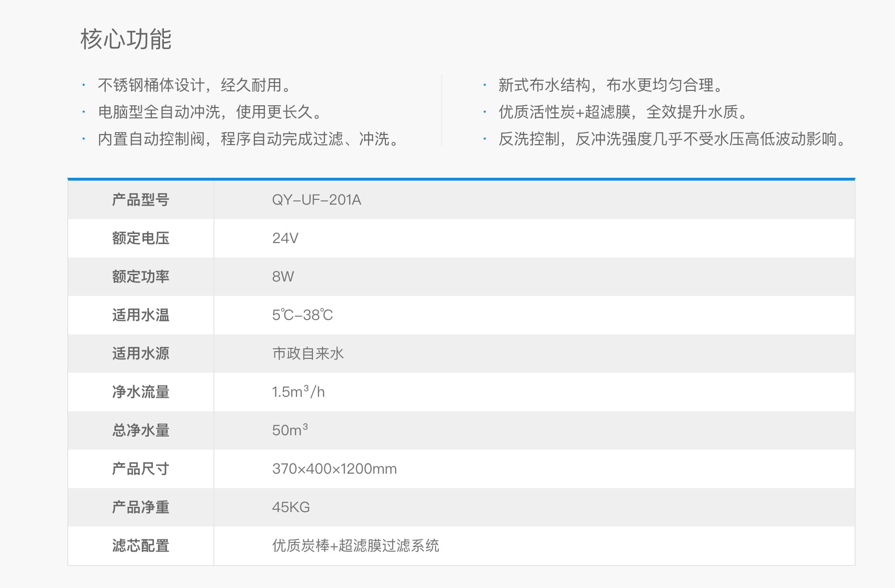Image resolution: width=895 pixels, height=588 pixels.
Task: Click the water temperature value 5℃-38℃
Action: pyautogui.click(x=302, y=315)
